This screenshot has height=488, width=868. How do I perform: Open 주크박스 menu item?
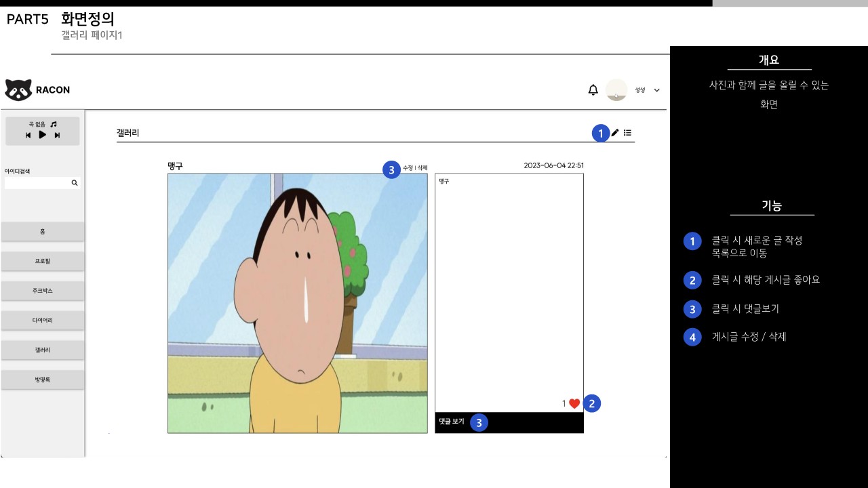[42, 291]
